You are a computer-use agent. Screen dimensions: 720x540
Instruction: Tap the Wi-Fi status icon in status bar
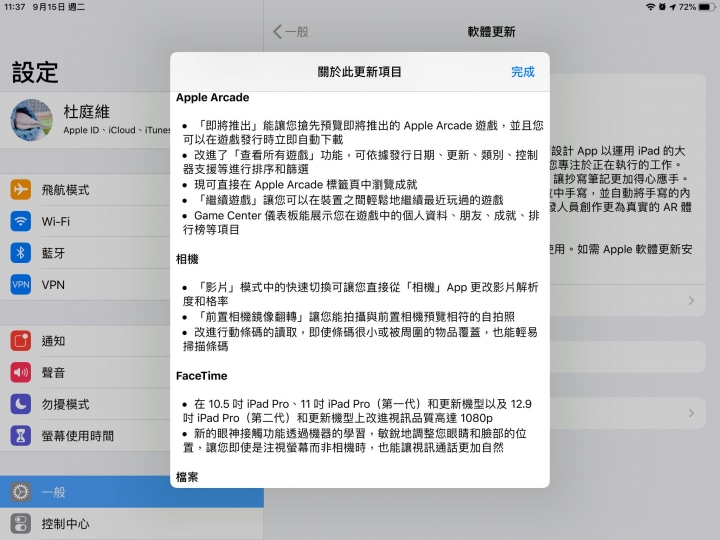coord(650,7)
